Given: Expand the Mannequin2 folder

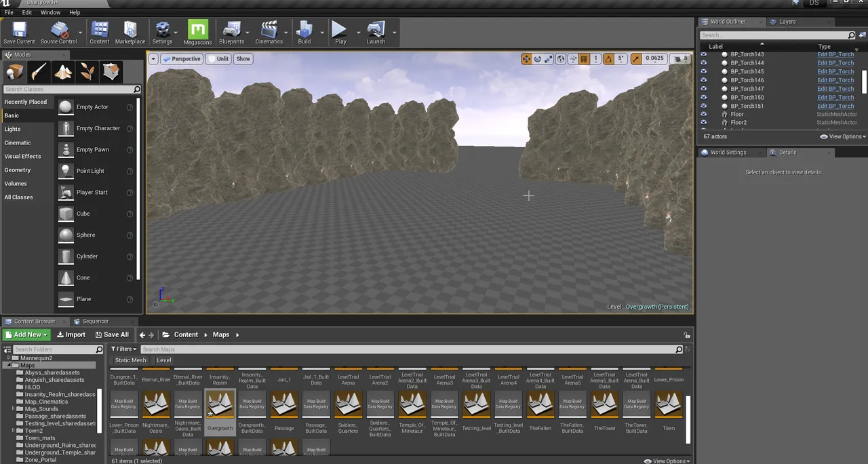Looking at the screenshot, I should pyautogui.click(x=9, y=357).
